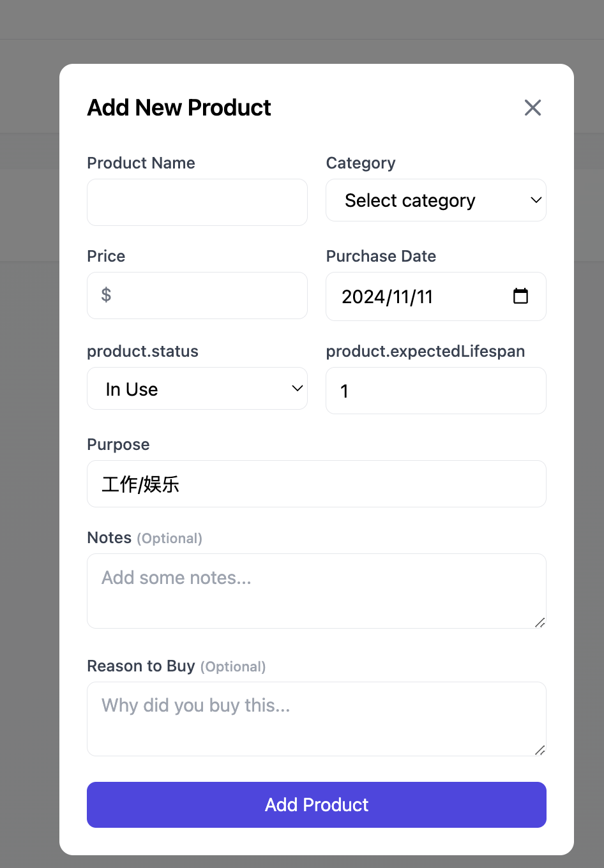Image resolution: width=604 pixels, height=868 pixels.
Task: Focus the Purpose field with 工作/娱乐
Action: click(317, 484)
